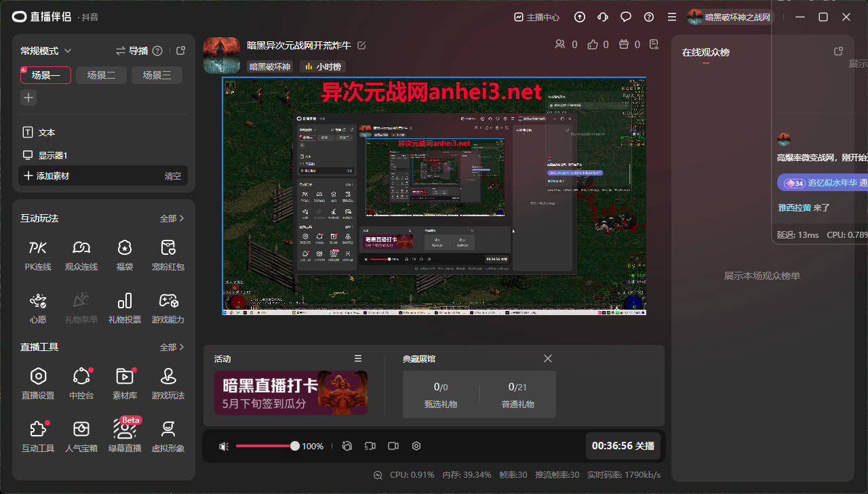This screenshot has width=868, height=494.
Task: Click the 普通礼物 0/21 counter
Action: (x=517, y=394)
